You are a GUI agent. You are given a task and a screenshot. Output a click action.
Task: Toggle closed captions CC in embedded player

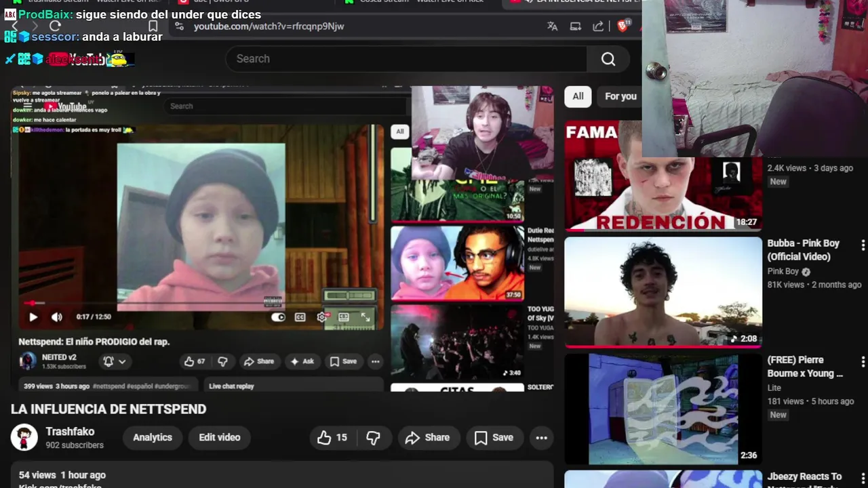(300, 317)
